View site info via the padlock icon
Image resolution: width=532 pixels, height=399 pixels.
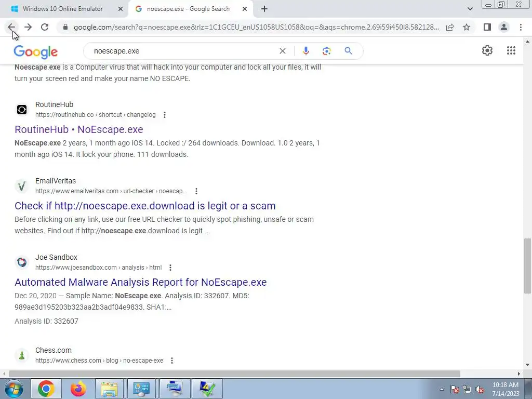(x=65, y=27)
